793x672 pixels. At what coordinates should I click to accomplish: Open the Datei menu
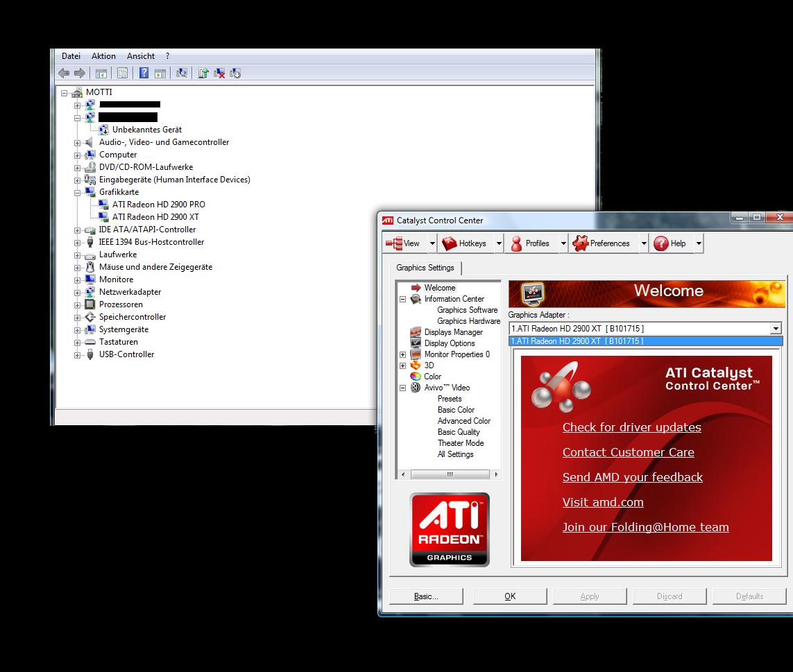[71, 56]
